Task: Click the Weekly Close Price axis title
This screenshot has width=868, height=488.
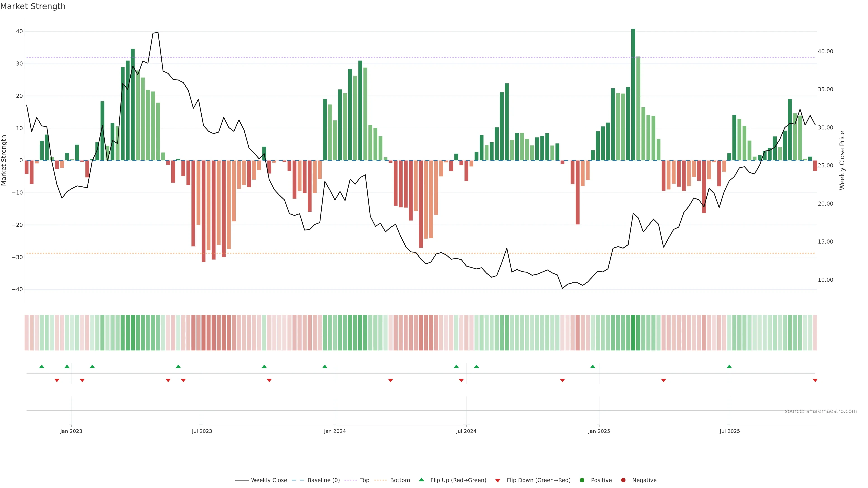Action: 842,160
